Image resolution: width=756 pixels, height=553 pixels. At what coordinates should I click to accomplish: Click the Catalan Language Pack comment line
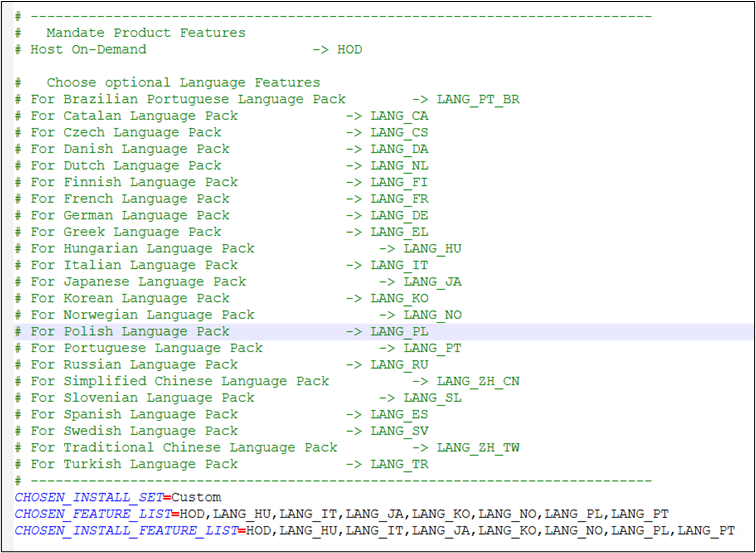coord(134,116)
